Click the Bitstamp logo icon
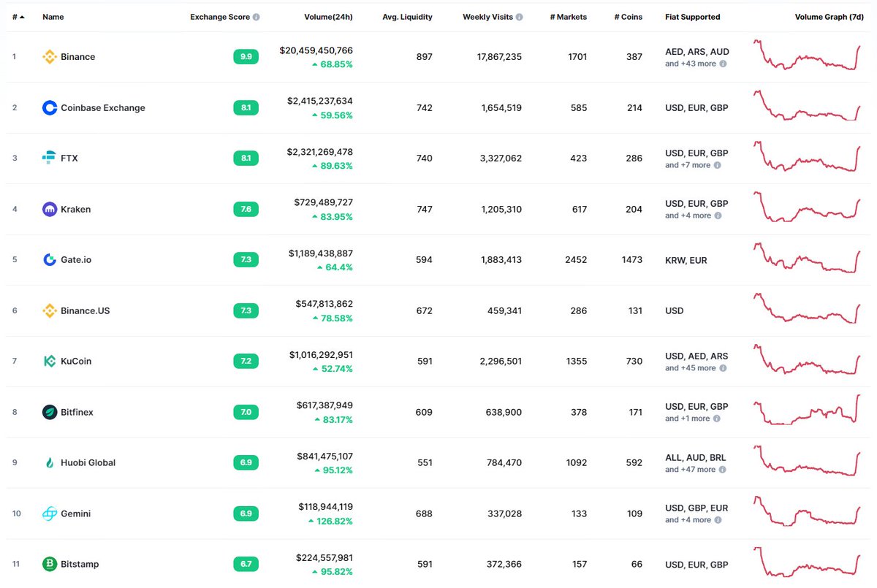This screenshot has height=588, width=877. pyautogui.click(x=50, y=565)
